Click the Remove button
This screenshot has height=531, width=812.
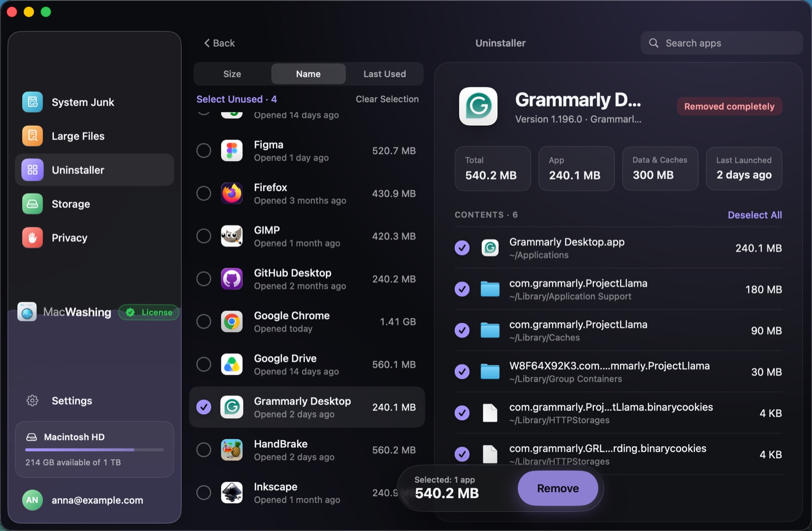[558, 488]
